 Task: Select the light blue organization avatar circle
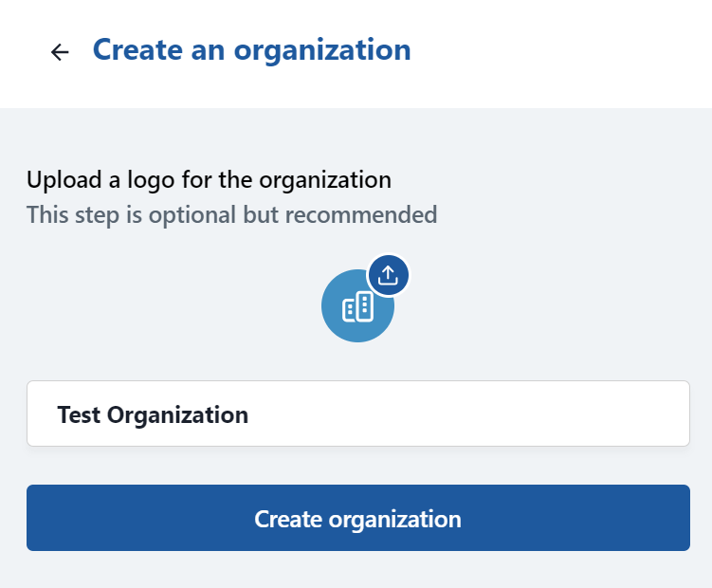click(351, 313)
